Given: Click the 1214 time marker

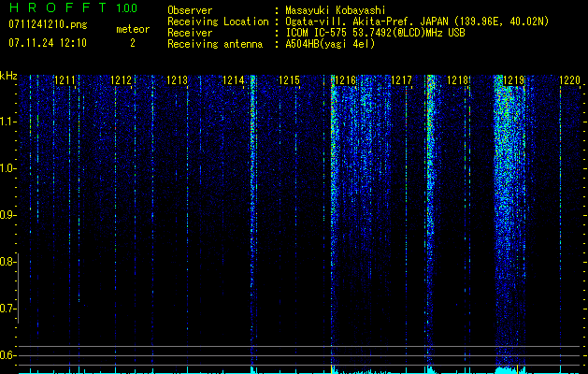Looking at the screenshot, I should pos(233,80).
